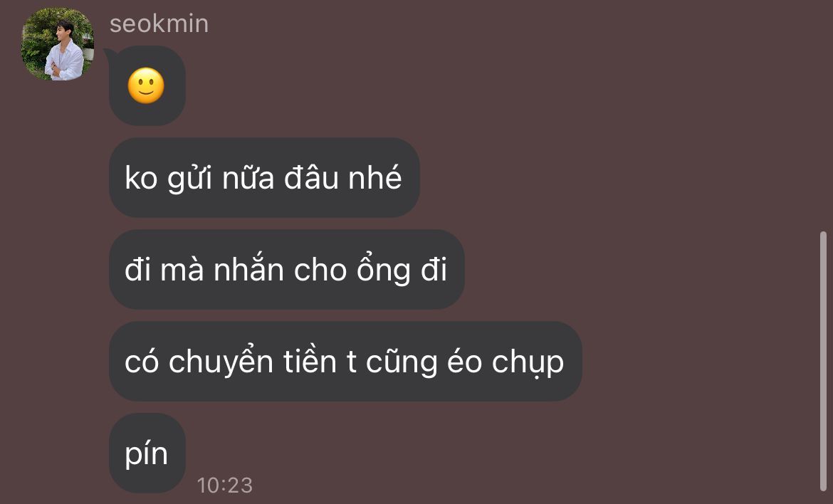Screen dimensions: 833x504
Task: Select the "có chuyển tiền t cũng éo chụp" bubble
Action: click(x=345, y=361)
